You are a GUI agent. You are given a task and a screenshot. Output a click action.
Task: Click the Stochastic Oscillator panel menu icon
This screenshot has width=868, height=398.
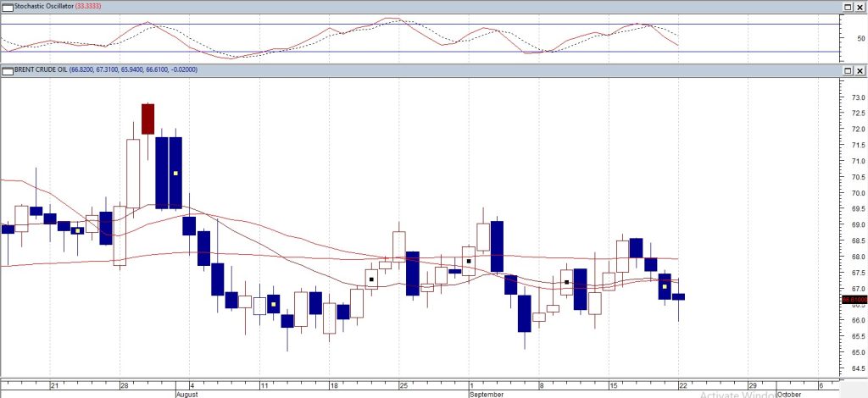click(x=7, y=6)
